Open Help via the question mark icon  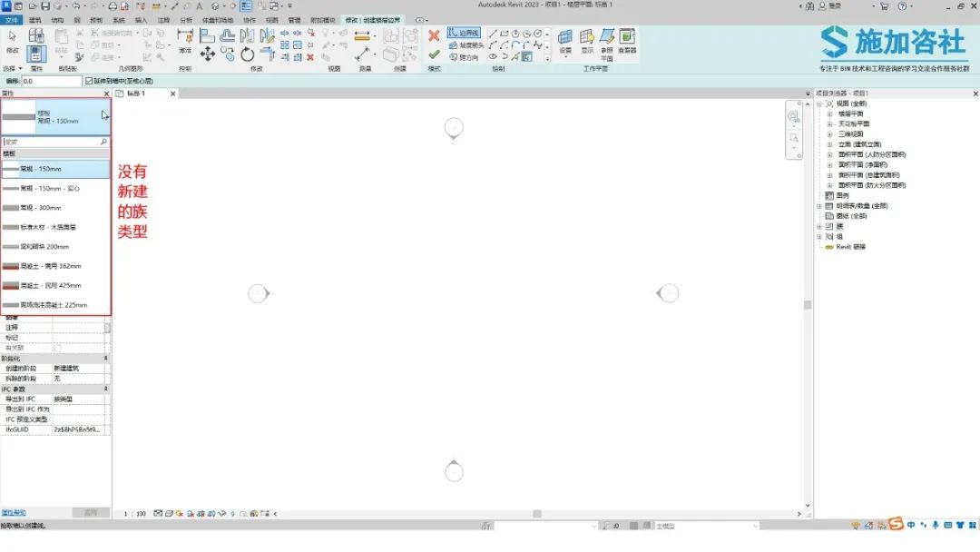pyautogui.click(x=902, y=6)
